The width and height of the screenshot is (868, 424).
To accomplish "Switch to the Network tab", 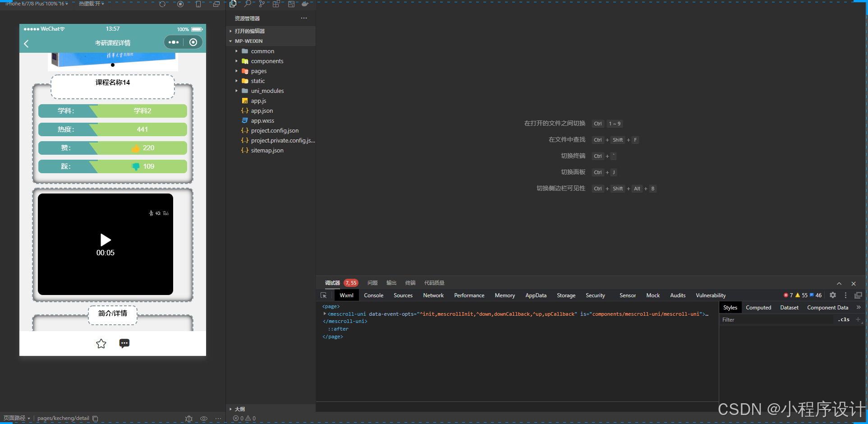I will click(x=433, y=295).
